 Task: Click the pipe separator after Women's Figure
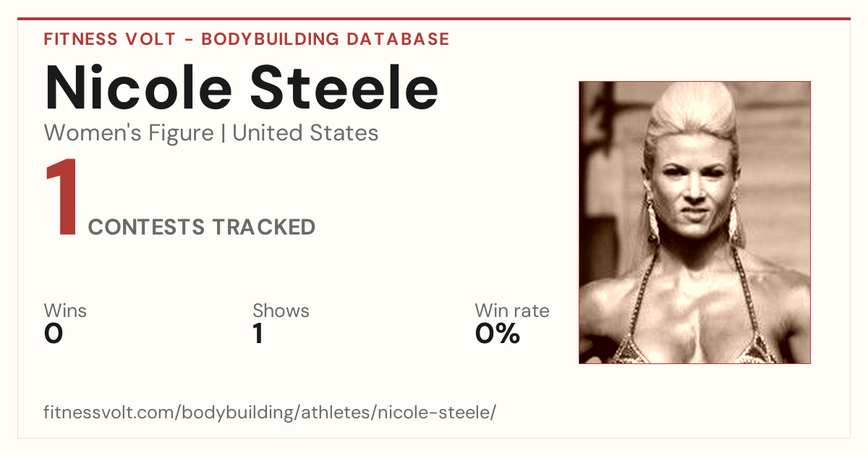coord(224,134)
